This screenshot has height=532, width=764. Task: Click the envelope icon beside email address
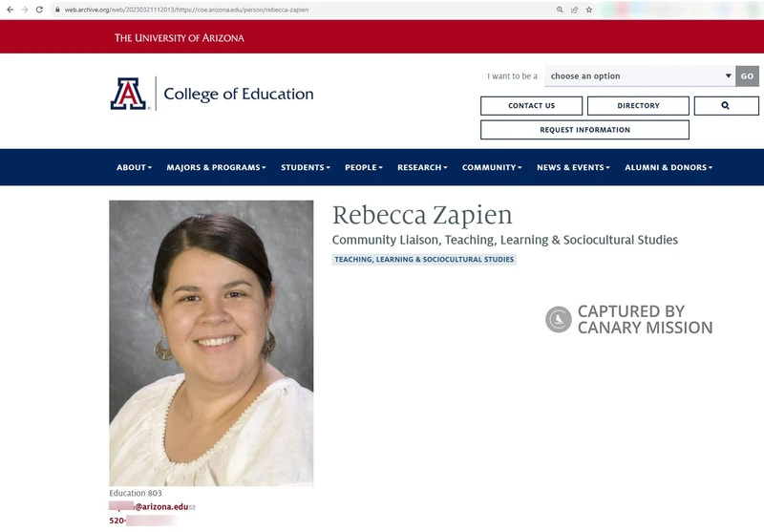[193, 507]
